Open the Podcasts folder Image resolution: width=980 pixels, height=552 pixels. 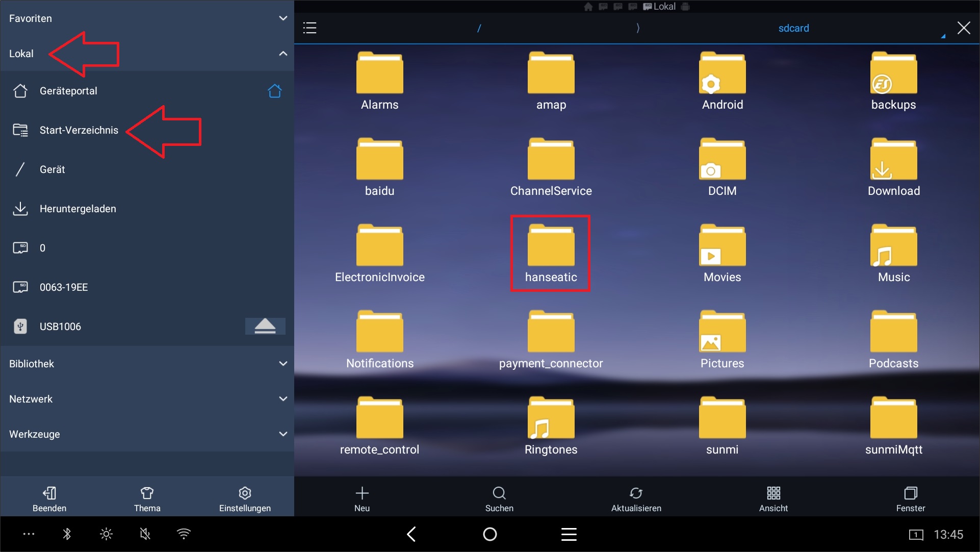point(893,340)
